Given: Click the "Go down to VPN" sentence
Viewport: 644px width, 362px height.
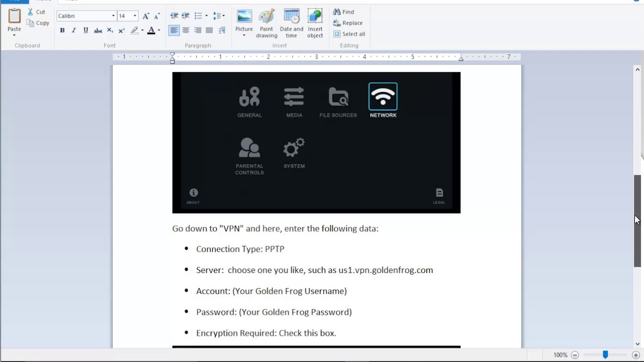Looking at the screenshot, I should tap(275, 228).
